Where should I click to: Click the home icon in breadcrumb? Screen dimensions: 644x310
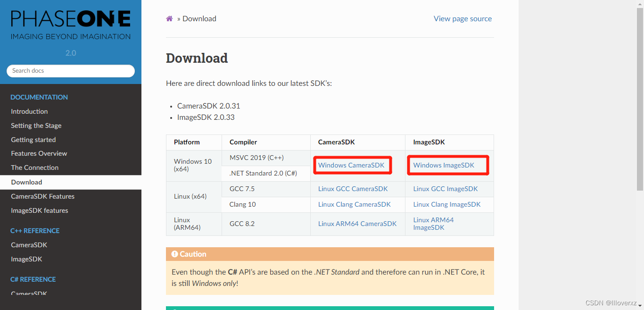tap(169, 18)
